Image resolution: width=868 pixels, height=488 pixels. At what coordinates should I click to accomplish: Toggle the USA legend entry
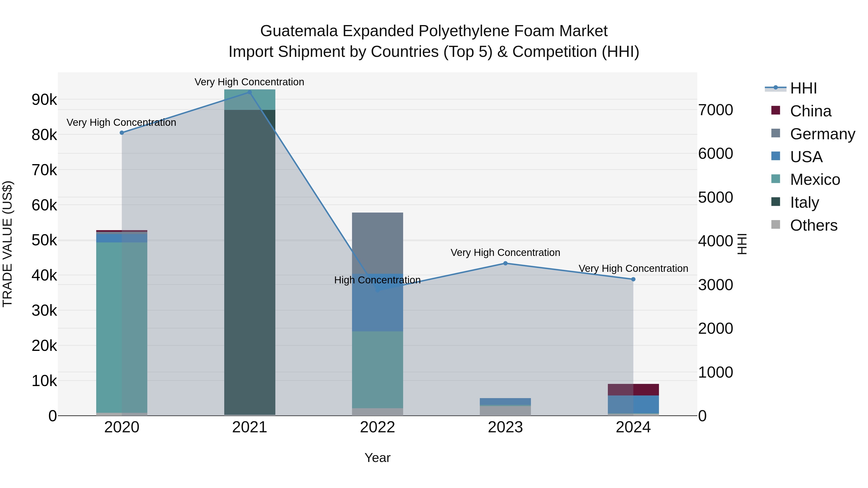coord(797,157)
